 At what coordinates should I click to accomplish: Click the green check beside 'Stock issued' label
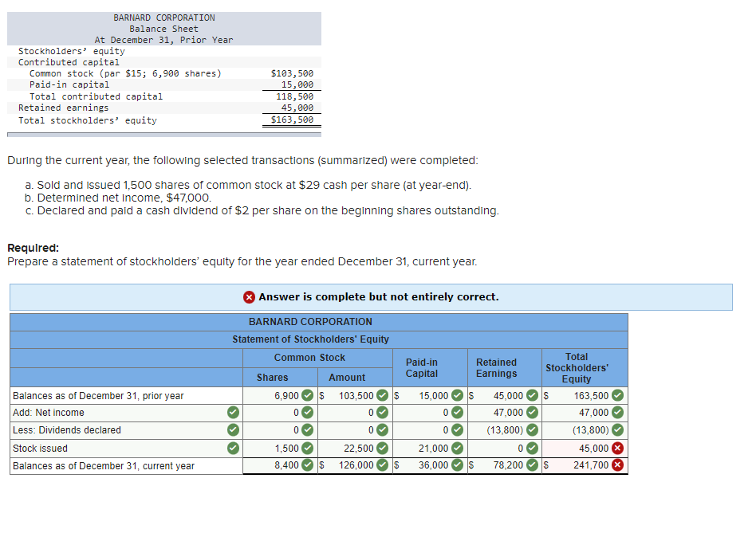pos(233,449)
